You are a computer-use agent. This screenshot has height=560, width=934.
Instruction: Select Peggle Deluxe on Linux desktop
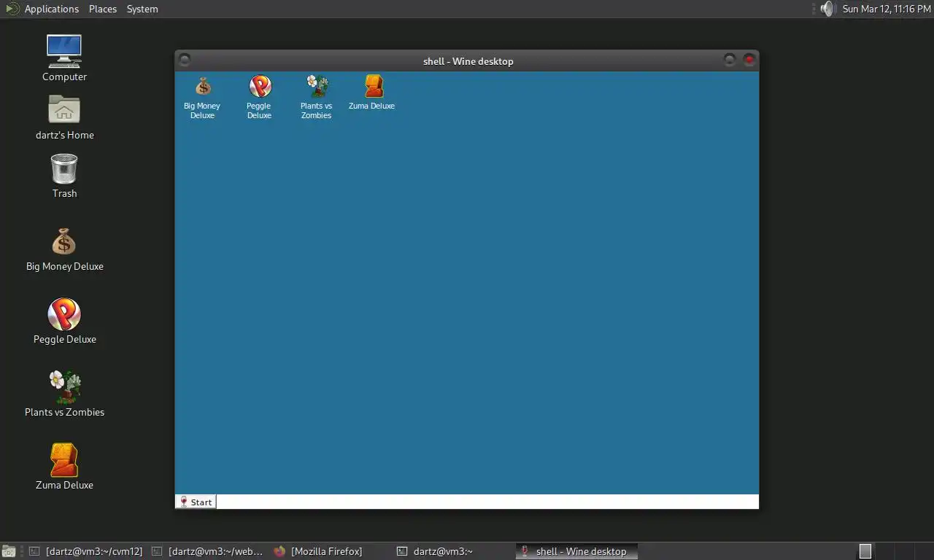(64, 322)
